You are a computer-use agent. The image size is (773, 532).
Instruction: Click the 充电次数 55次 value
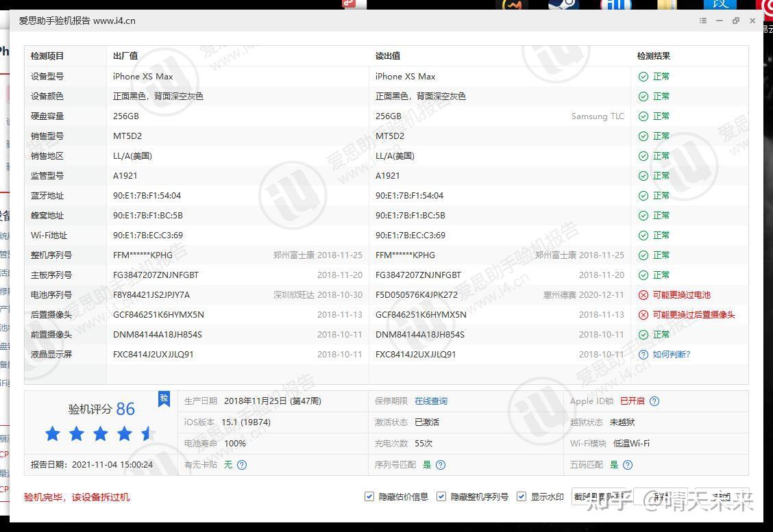[424, 444]
